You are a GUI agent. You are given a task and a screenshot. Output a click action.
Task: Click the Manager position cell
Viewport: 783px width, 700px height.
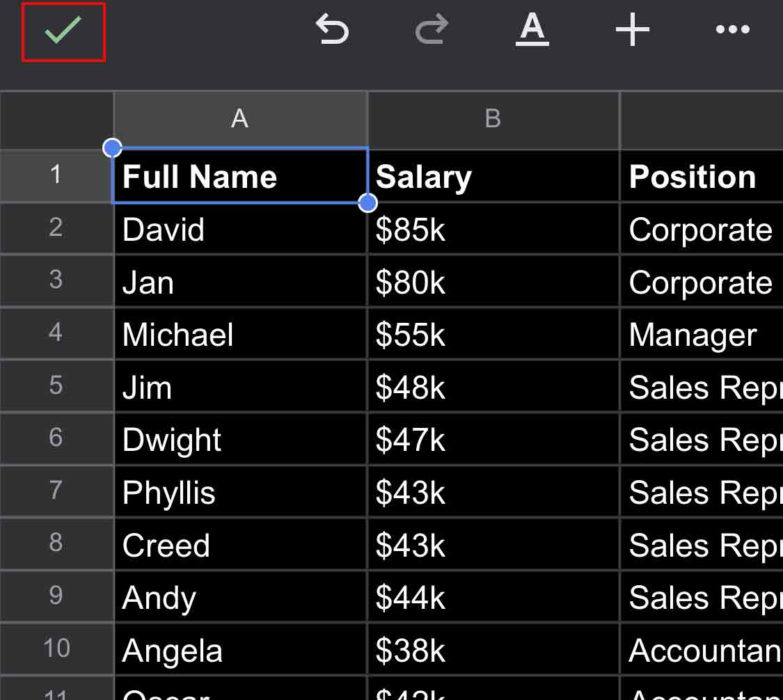point(700,335)
